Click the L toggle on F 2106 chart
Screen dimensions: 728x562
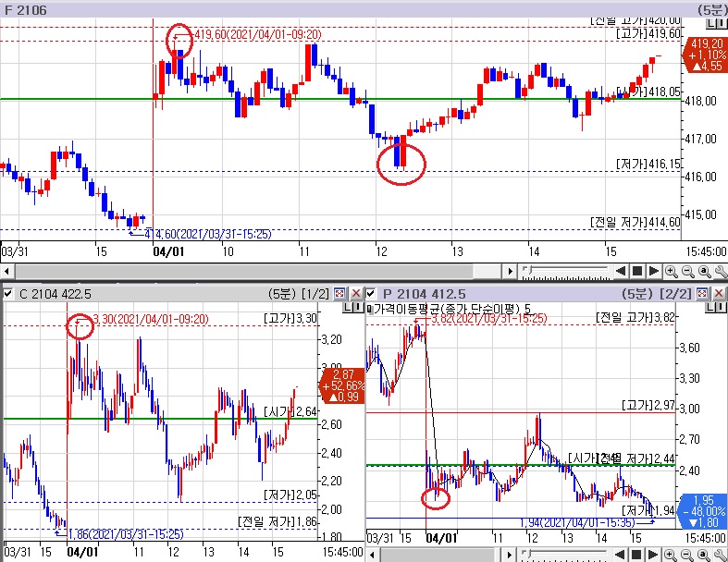coord(710,24)
